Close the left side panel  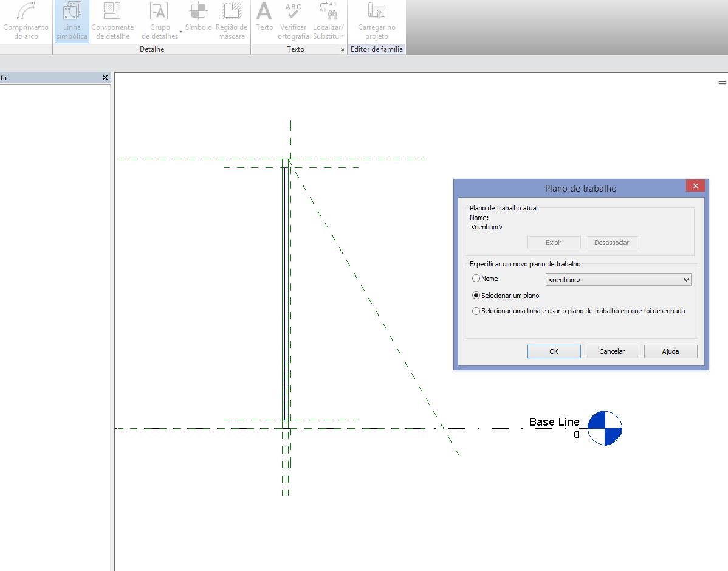point(105,78)
